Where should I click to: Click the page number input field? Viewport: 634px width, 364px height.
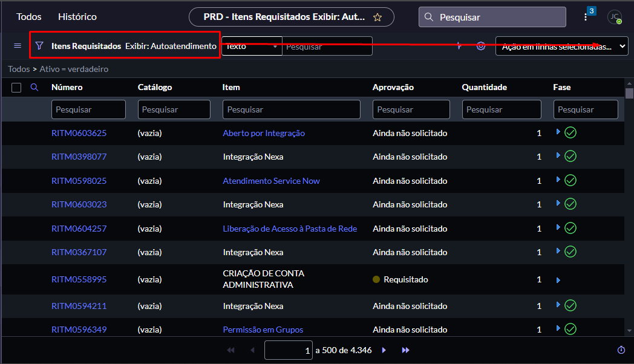point(289,349)
